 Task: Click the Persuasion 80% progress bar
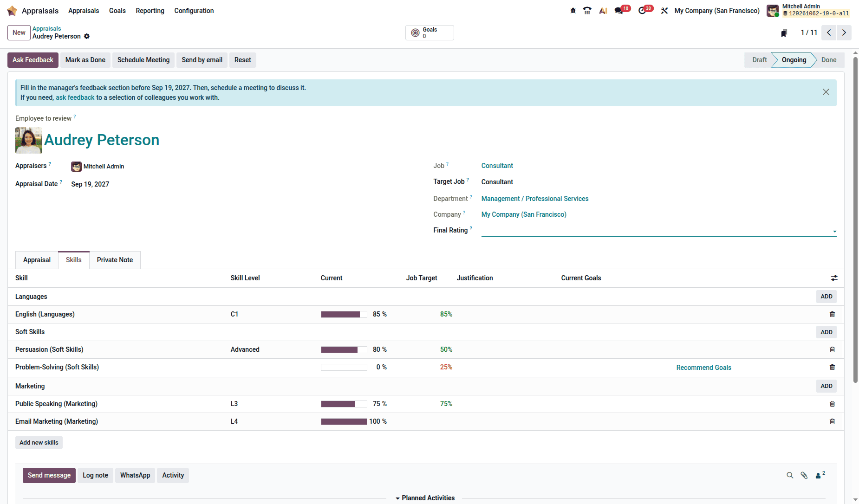click(344, 350)
